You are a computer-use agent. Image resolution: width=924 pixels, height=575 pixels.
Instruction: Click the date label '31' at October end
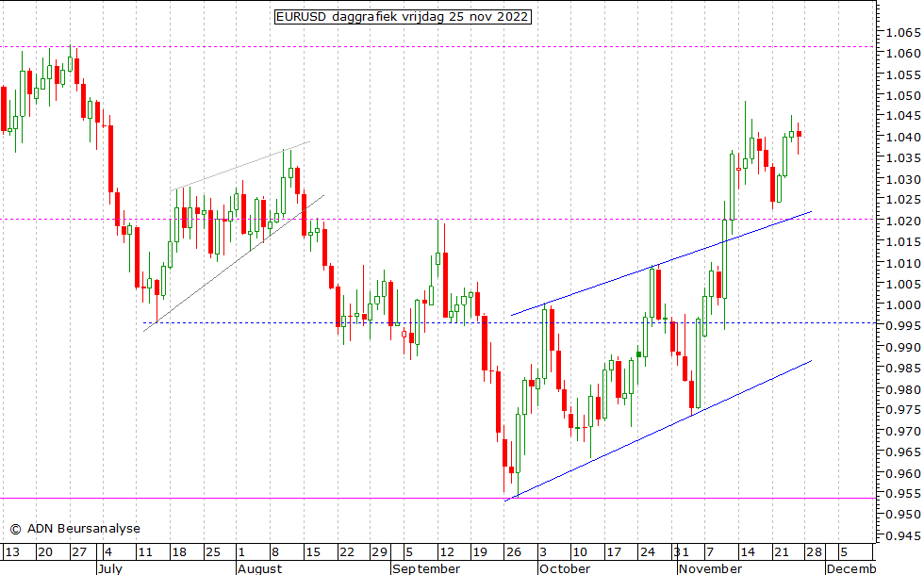[x=681, y=552]
